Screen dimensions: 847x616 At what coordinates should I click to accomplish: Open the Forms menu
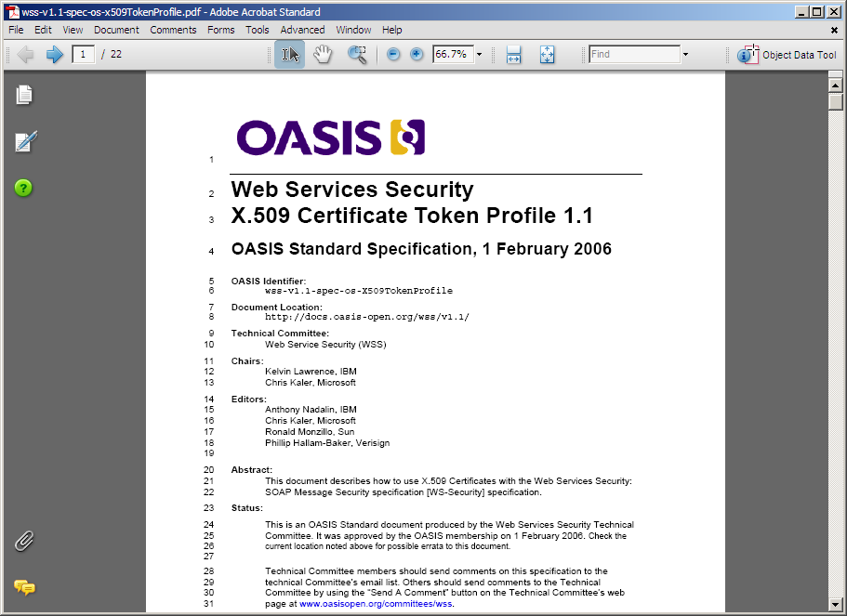click(221, 30)
